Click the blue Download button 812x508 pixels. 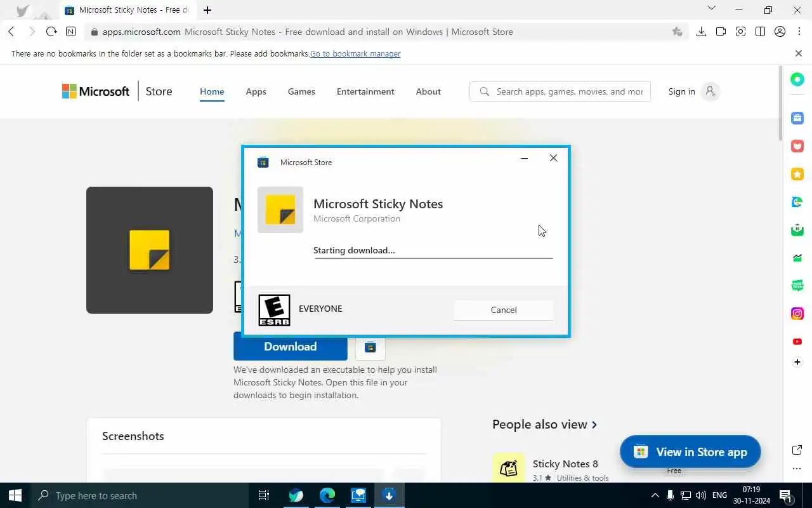(290, 347)
